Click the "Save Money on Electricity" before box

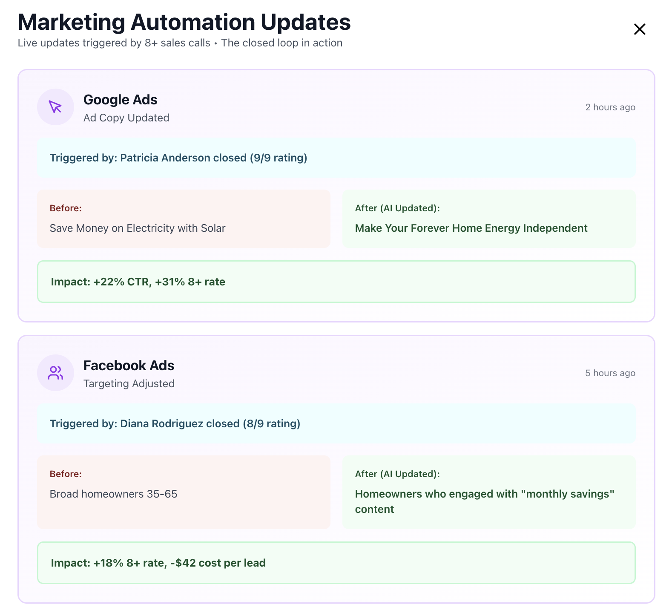pyautogui.click(x=184, y=219)
